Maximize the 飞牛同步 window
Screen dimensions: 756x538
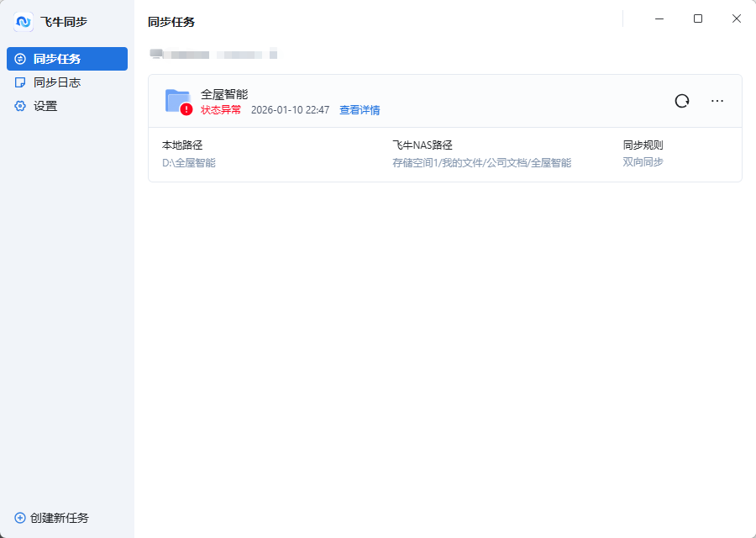[698, 18]
